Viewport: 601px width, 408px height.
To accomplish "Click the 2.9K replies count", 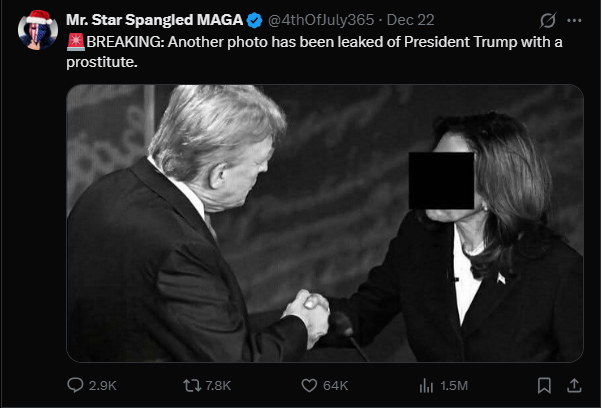I will pos(103,385).
